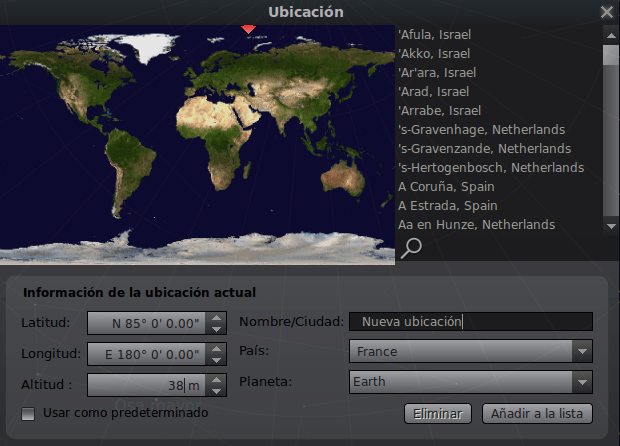This screenshot has width=620, height=446.
Task: Click the city list scrollbar thumb
Action: [x=611, y=55]
